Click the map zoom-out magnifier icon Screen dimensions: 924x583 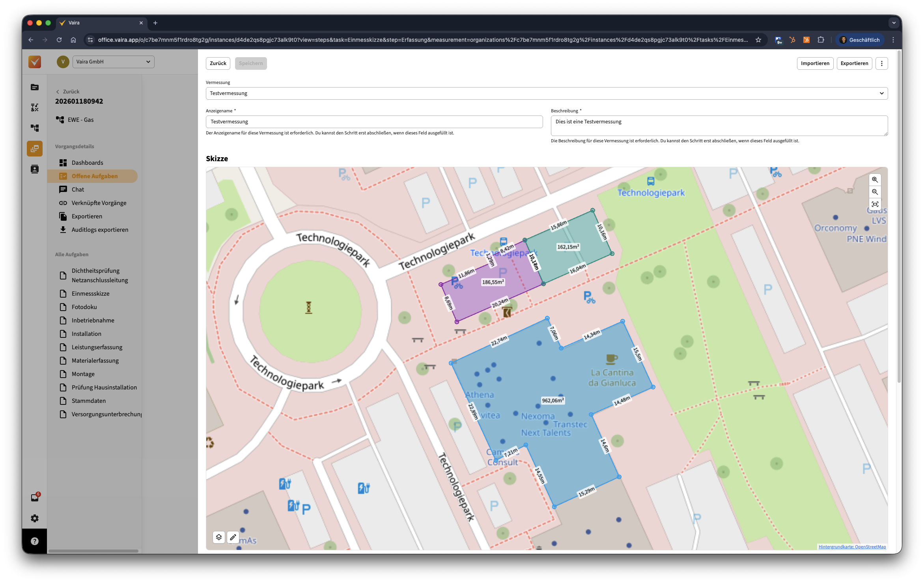tap(875, 192)
